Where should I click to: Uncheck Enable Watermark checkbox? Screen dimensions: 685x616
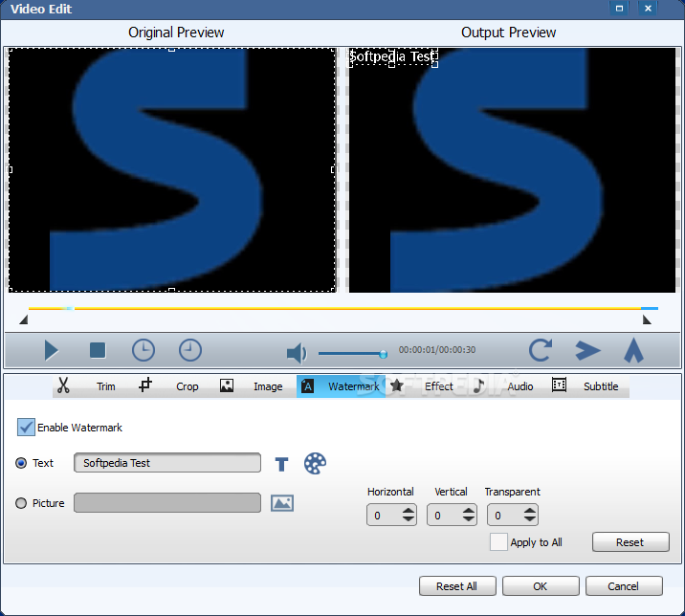[x=26, y=427]
